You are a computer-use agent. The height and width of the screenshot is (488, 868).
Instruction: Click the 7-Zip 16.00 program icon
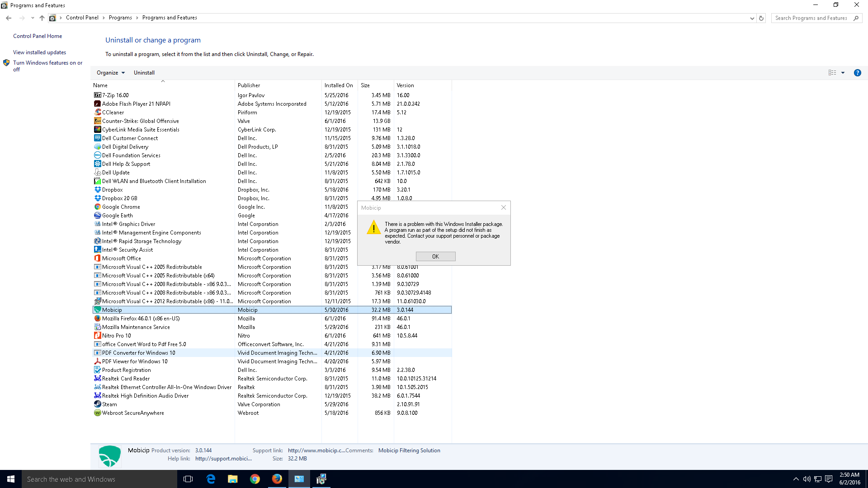click(x=97, y=95)
